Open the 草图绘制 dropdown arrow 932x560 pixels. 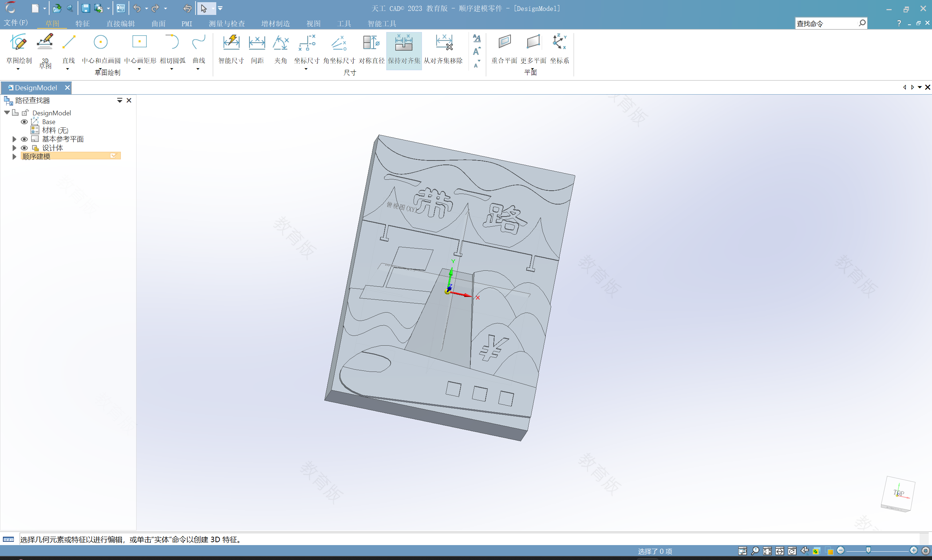pyautogui.click(x=18, y=69)
